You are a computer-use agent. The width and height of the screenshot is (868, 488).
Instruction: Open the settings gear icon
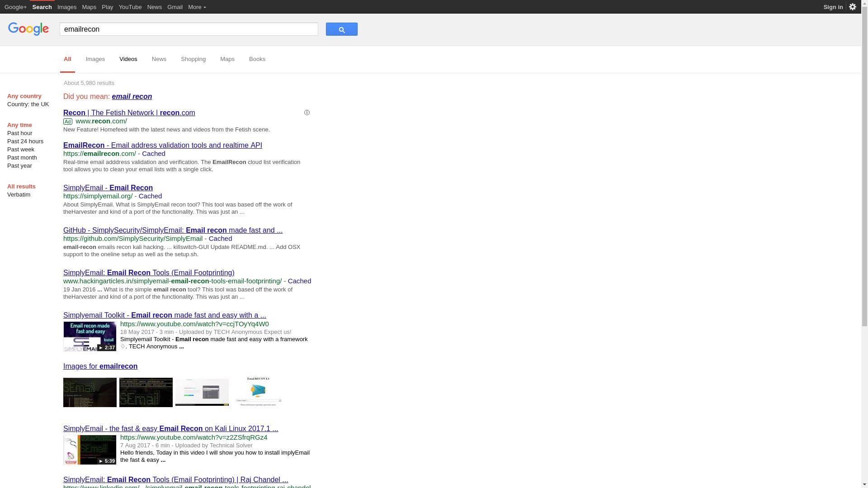(x=853, y=7)
